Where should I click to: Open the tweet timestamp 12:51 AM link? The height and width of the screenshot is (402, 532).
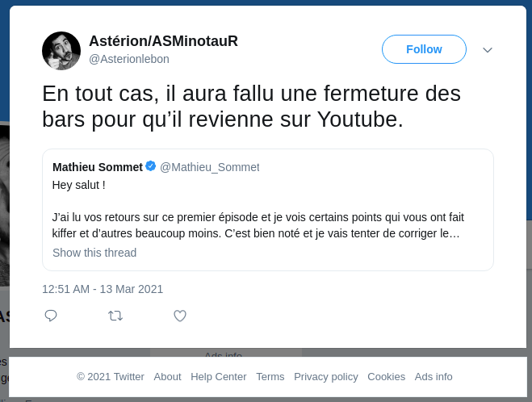(103, 288)
